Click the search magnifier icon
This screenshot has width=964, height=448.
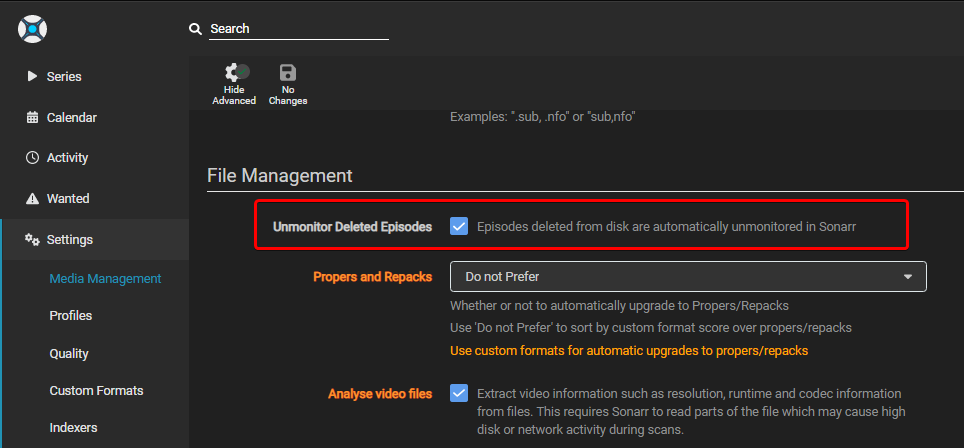click(x=196, y=29)
